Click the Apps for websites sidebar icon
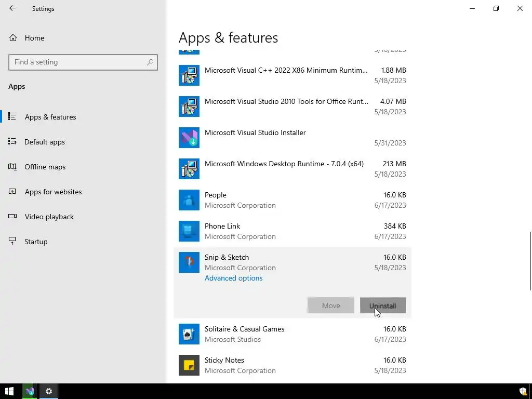532x399 pixels. click(12, 191)
